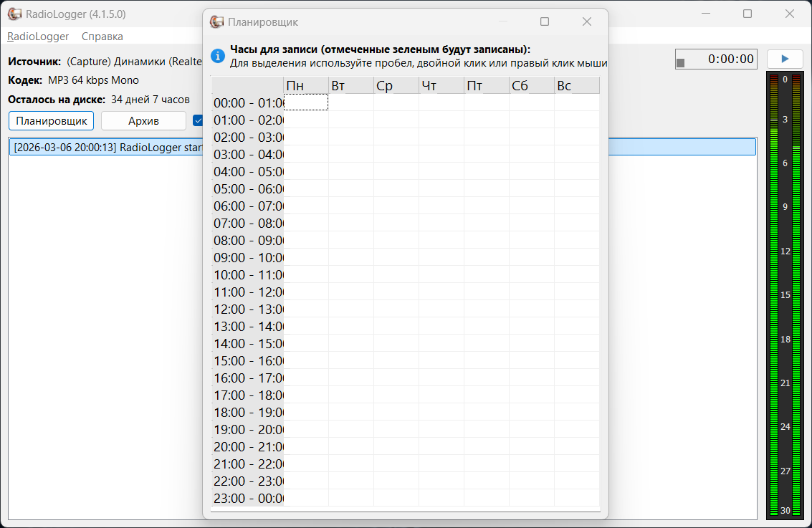Click the blue info icon in Планировщик
Image resolution: width=812 pixels, height=528 pixels.
218,55
